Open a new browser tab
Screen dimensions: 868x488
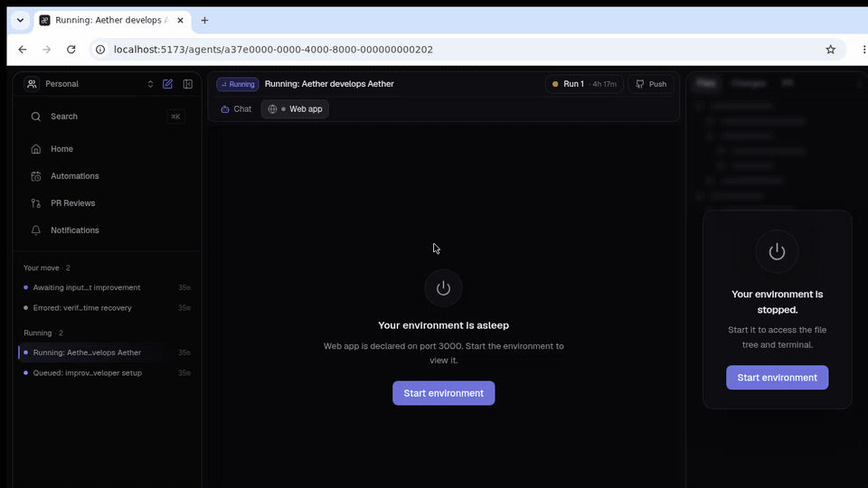(x=205, y=21)
